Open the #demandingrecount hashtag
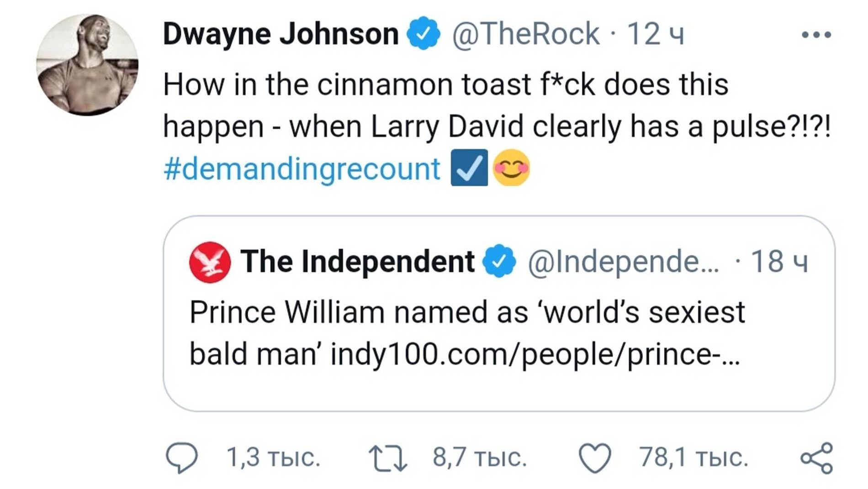The height and width of the screenshot is (489, 868). pyautogui.click(x=302, y=168)
